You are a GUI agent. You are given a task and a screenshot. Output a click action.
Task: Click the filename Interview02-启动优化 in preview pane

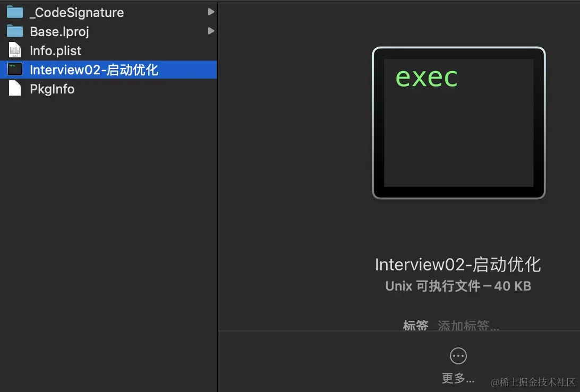(458, 264)
